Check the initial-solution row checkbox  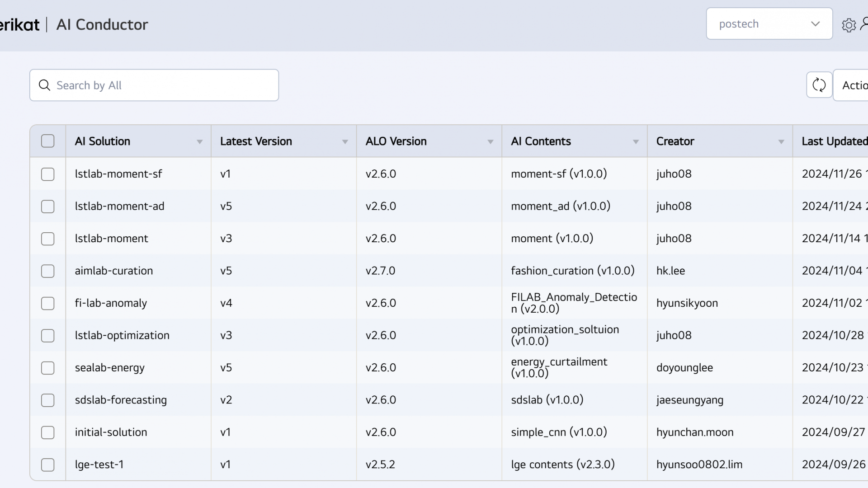pos(47,432)
